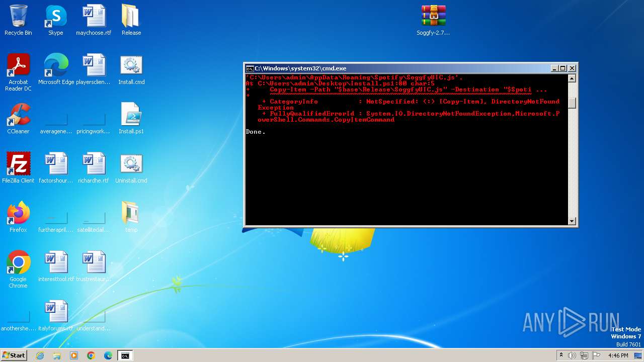Open Action Center flag icon
The width and height of the screenshot is (644, 362).
click(596, 355)
